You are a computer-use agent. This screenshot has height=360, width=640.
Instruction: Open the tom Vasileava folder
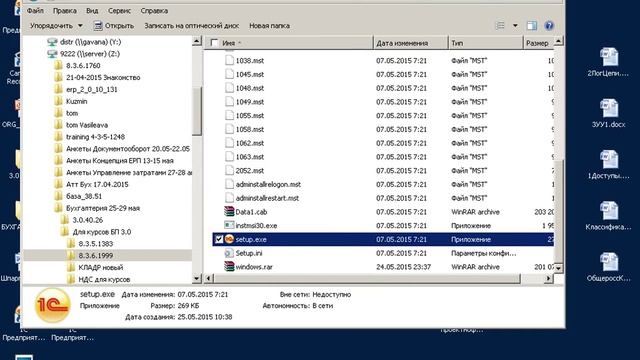pyautogui.click(x=81, y=125)
